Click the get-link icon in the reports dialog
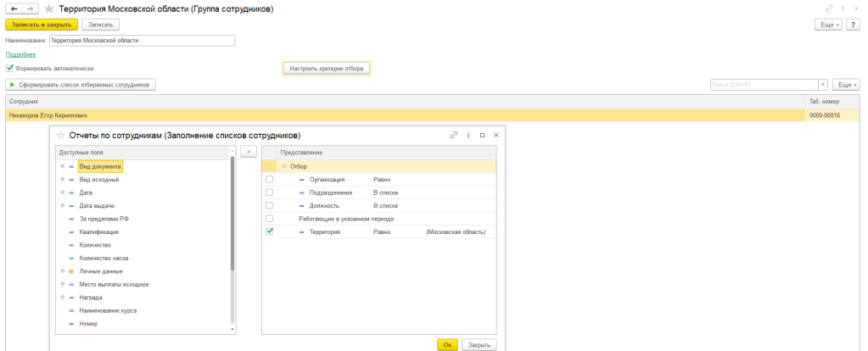This screenshot has height=351, width=868. (454, 135)
